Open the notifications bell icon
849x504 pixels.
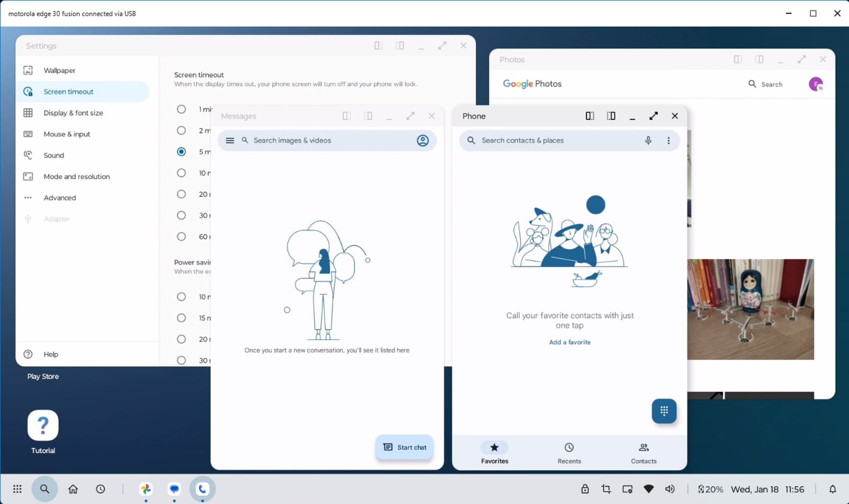point(832,489)
